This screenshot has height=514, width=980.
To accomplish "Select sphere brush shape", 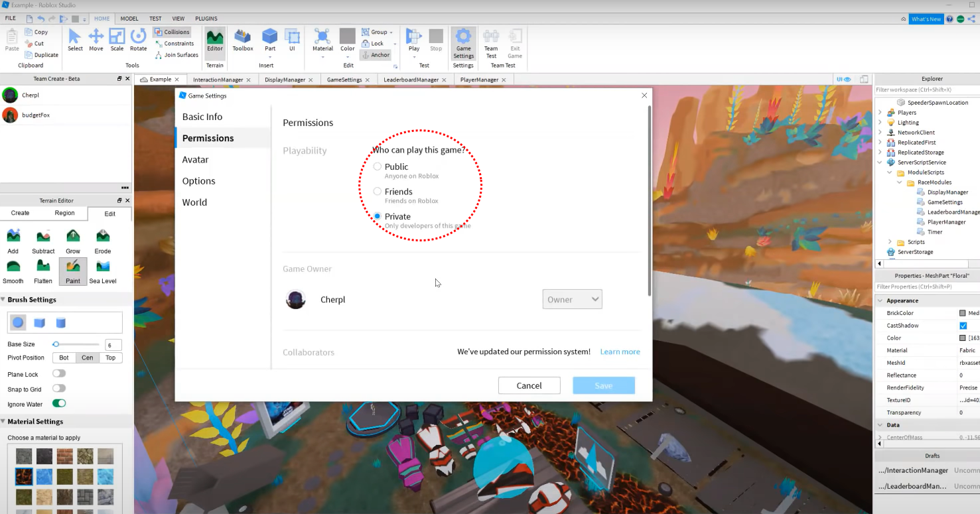I will (19, 323).
